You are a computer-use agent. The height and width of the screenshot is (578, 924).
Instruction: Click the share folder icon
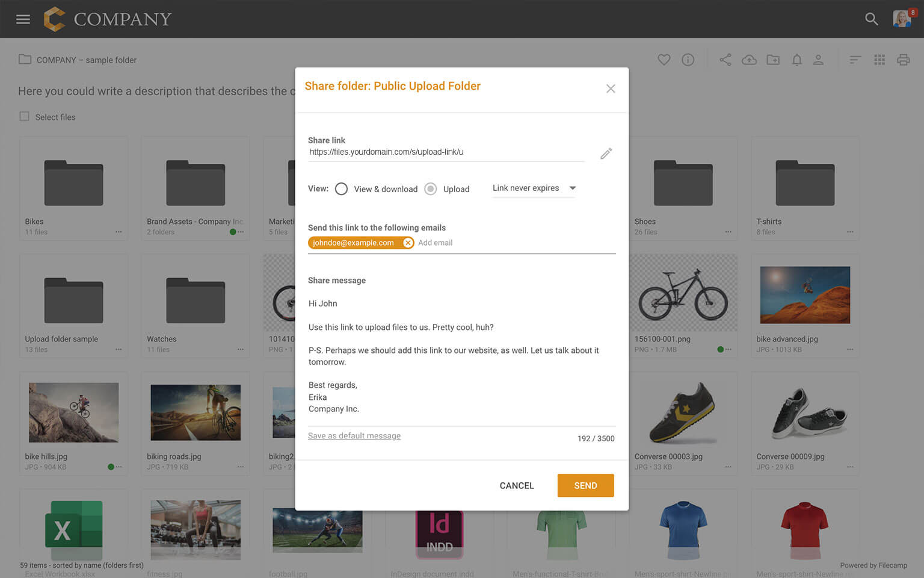pos(725,60)
